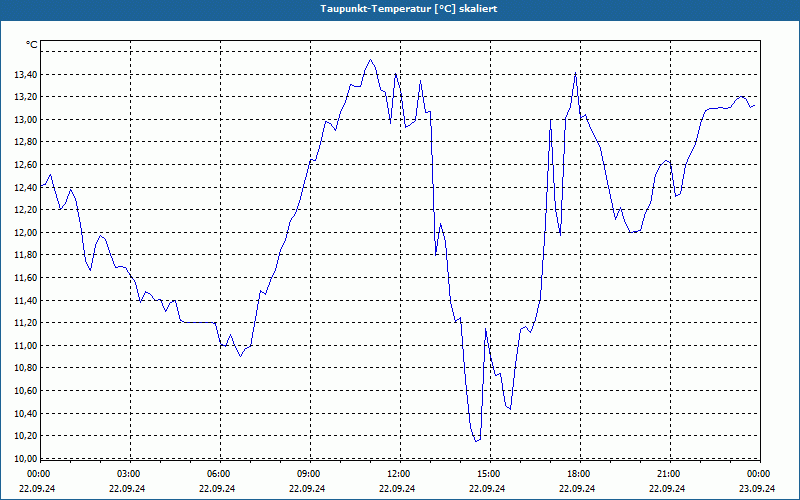Click the 12,40 y-axis label
The width and height of the screenshot is (800, 500).
pyautogui.click(x=26, y=188)
